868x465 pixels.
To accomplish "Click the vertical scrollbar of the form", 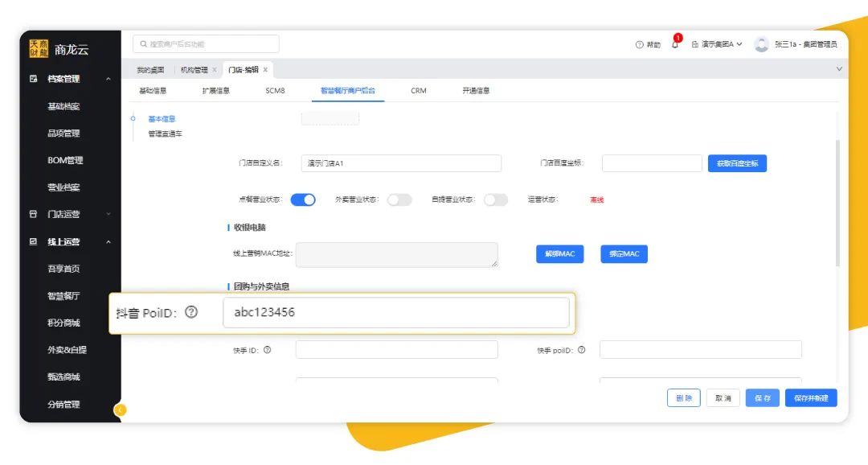I will [837, 203].
